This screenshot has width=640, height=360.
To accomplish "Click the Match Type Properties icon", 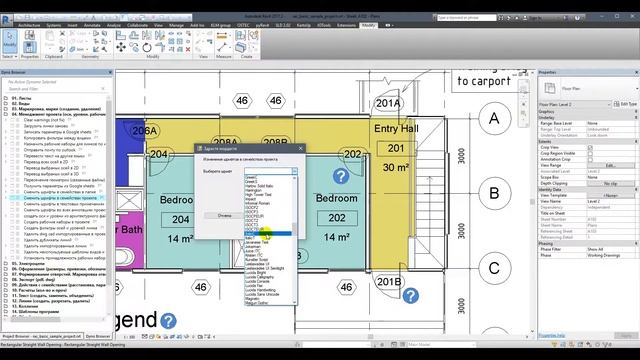I will pyautogui.click(x=62, y=49).
